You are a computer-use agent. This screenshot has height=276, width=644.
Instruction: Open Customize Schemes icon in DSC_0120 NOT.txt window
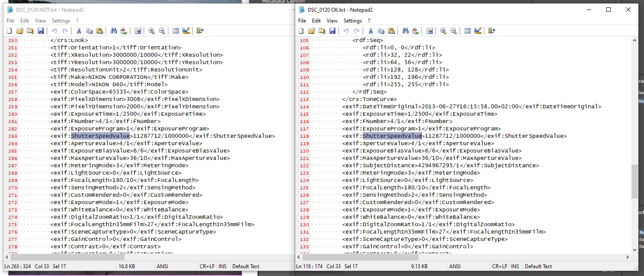[x=186, y=31]
